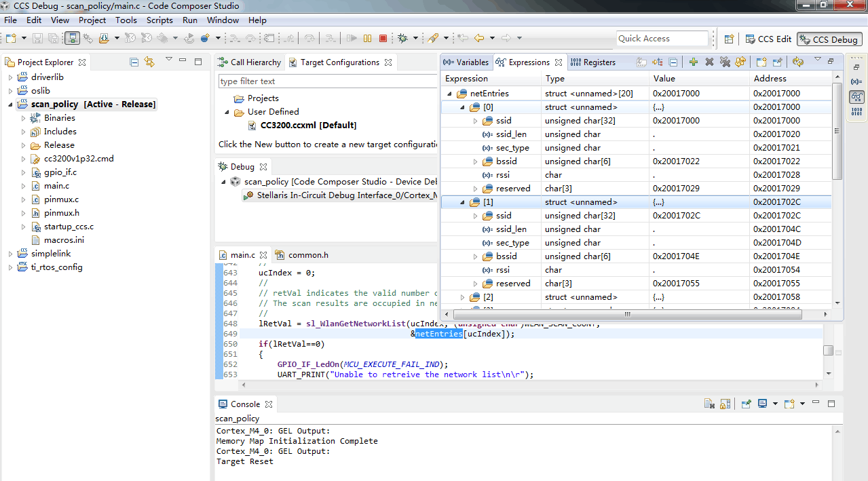Switch to CCS Edit perspective
This screenshot has width=868, height=481.
[x=768, y=39]
